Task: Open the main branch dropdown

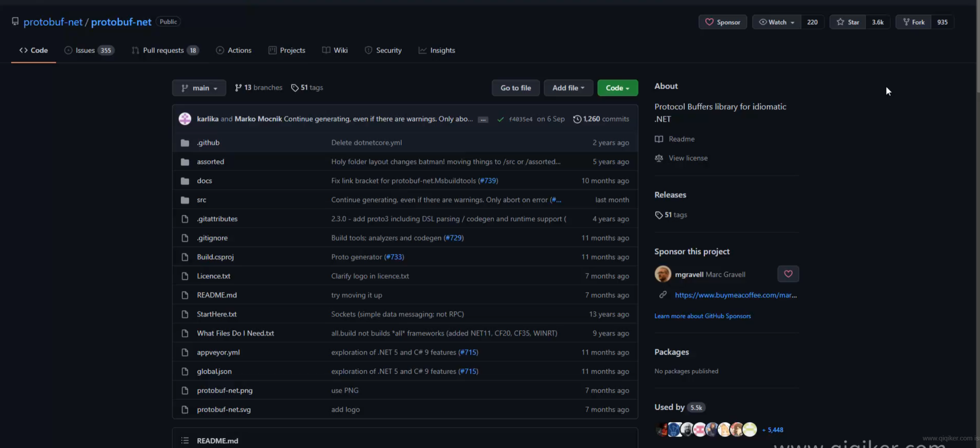Action: click(x=199, y=88)
